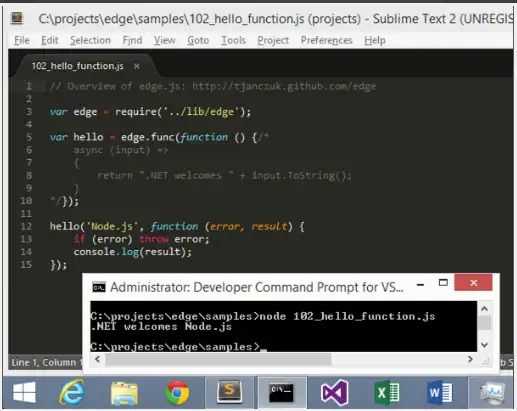517x411 pixels.
Task: Open the View menu
Action: (164, 40)
